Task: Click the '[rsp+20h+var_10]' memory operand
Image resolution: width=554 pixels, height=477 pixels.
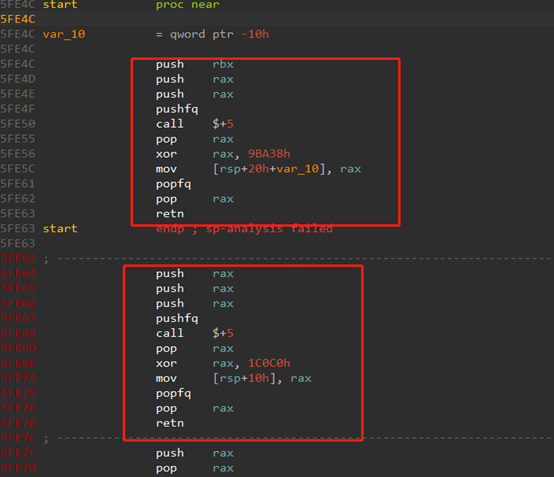Action: point(269,169)
